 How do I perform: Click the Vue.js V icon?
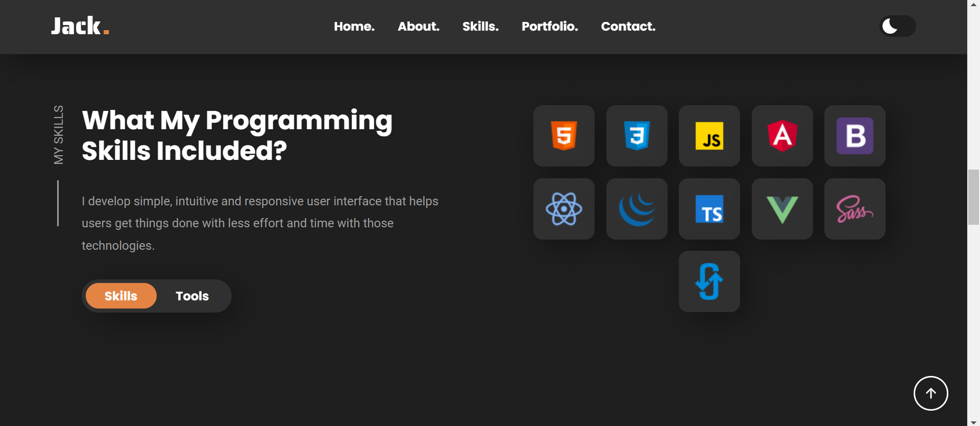(x=782, y=209)
